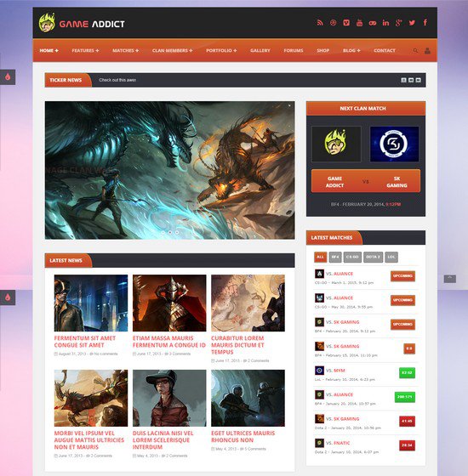Open Duis Lacinia Nisi Vel Lorem article

[163, 440]
